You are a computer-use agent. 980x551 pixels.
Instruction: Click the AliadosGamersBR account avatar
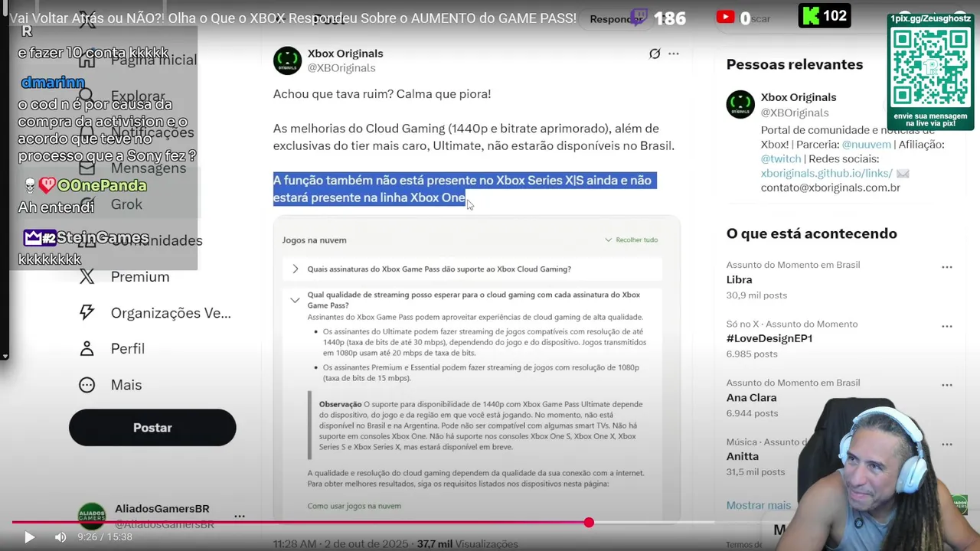[92, 517]
